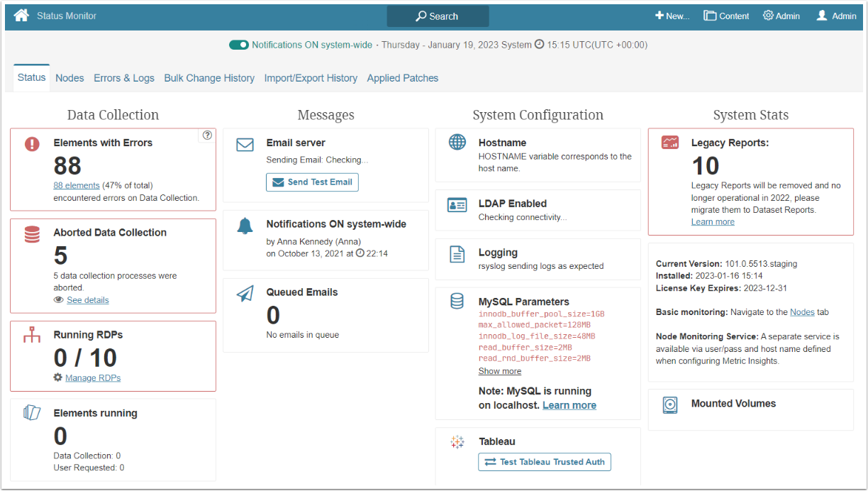Open the Admin gear menu
This screenshot has width=868, height=491.
(x=781, y=16)
